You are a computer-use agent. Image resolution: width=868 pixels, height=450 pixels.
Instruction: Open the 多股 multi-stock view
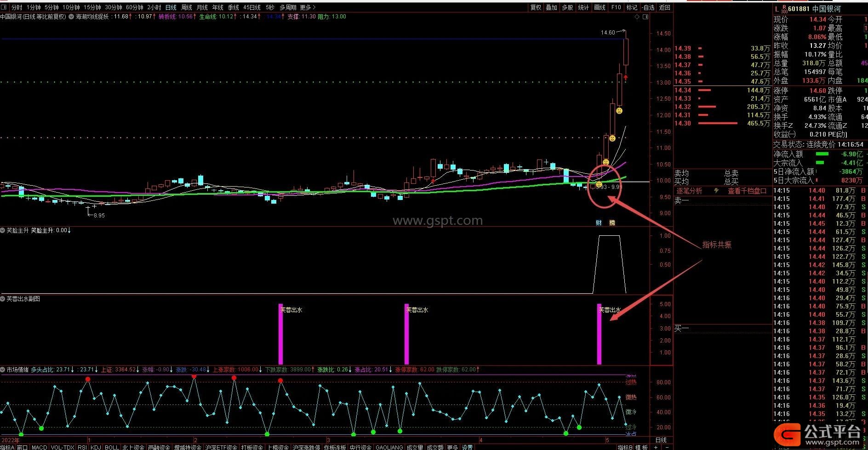point(567,7)
